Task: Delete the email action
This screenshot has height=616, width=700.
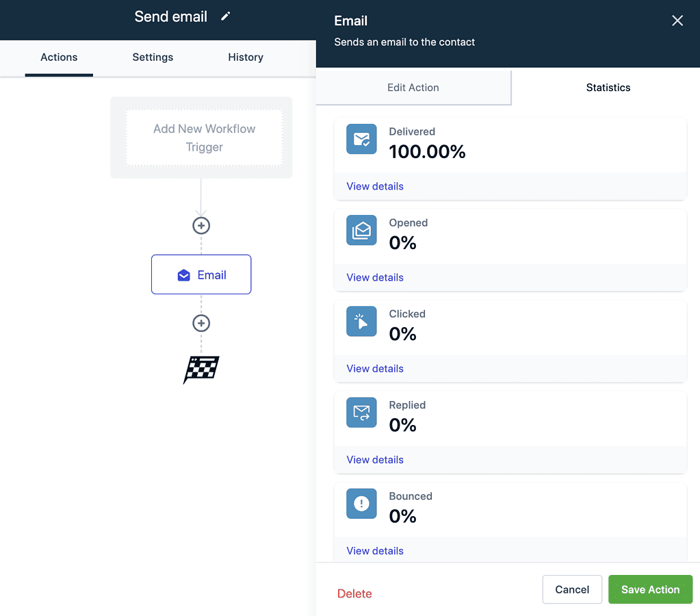Action: tap(354, 593)
